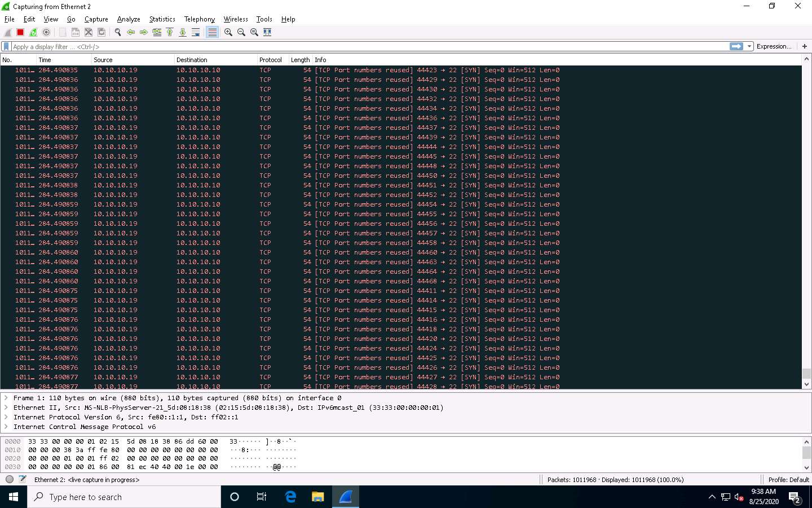Open the Go menu
This screenshot has width=812, height=508.
click(71, 19)
